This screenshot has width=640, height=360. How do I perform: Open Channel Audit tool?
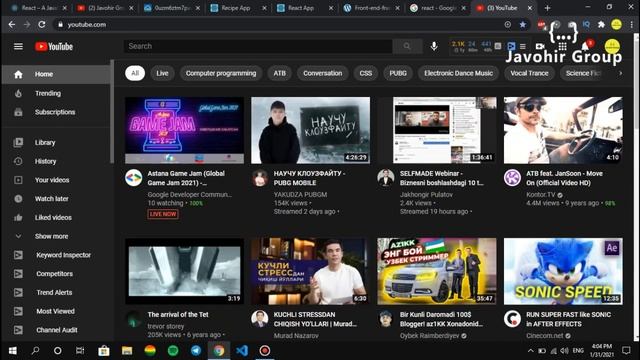[x=56, y=330]
